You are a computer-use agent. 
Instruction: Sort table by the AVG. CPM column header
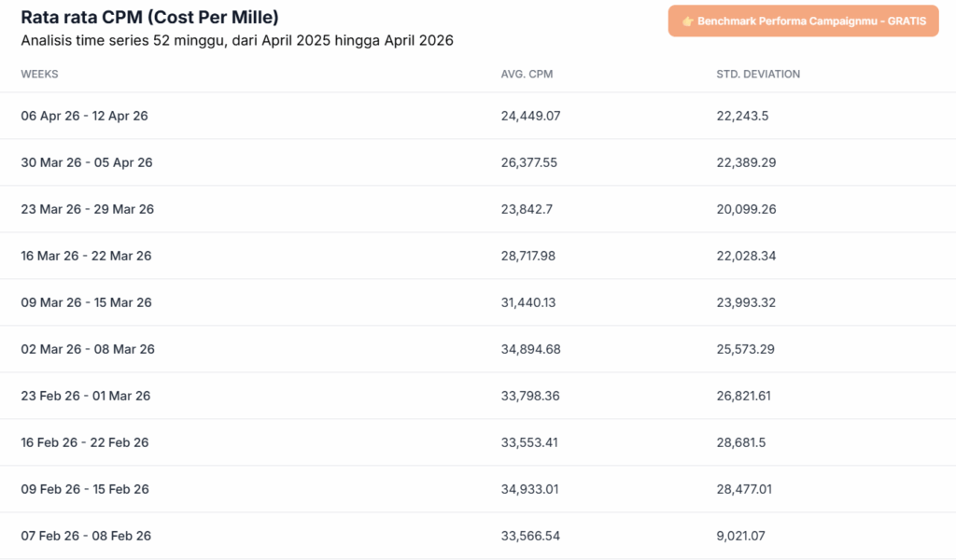(527, 74)
